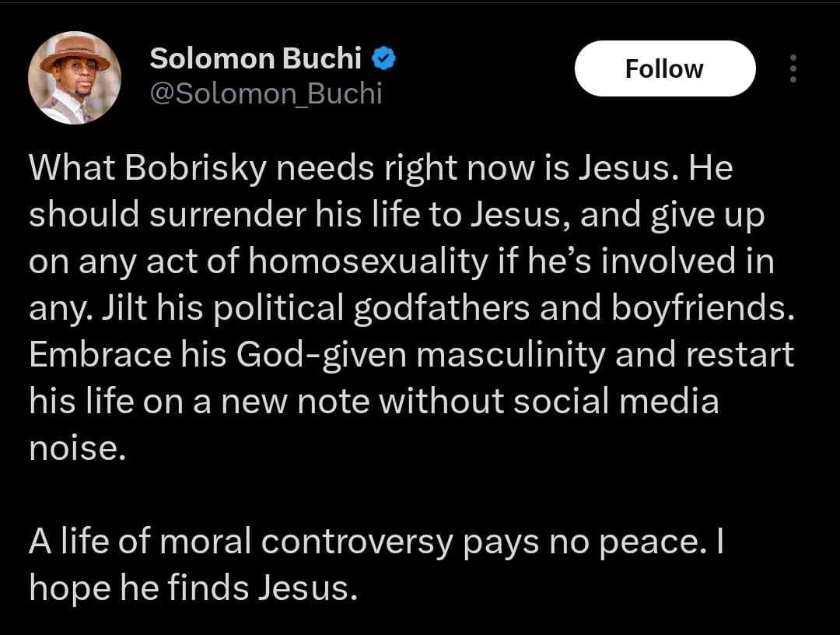
Task: Open the three-dot more options menu
Action: coord(793,68)
